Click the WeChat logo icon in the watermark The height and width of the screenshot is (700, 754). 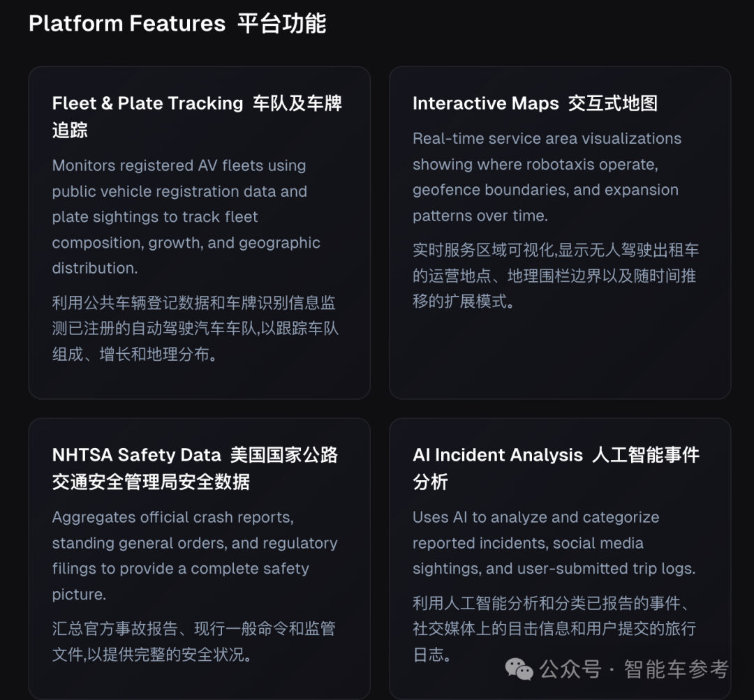pos(519,670)
